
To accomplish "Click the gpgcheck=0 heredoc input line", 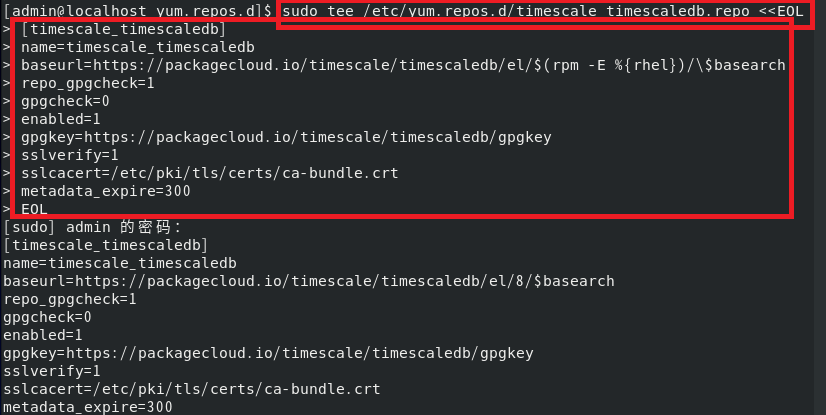I will coord(65,101).
